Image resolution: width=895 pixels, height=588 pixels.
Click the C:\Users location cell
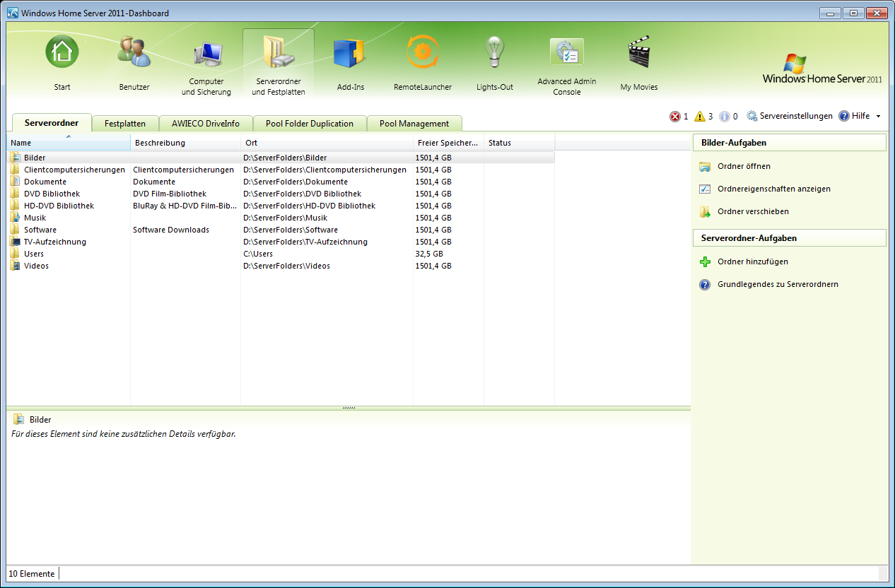(258, 254)
